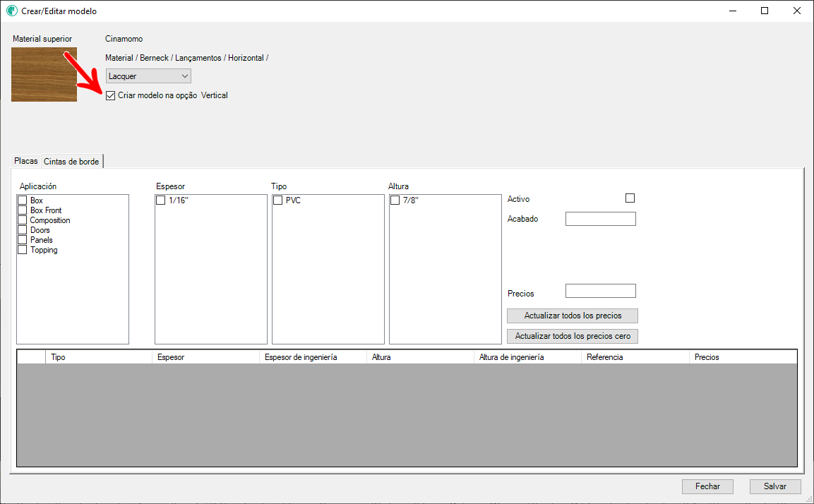Toggle the Activo checkbox
The image size is (814, 504).
pyautogui.click(x=630, y=198)
